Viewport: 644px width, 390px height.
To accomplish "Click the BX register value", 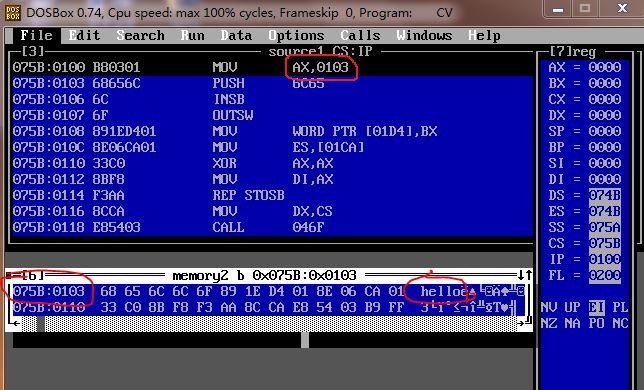I will click(605, 83).
